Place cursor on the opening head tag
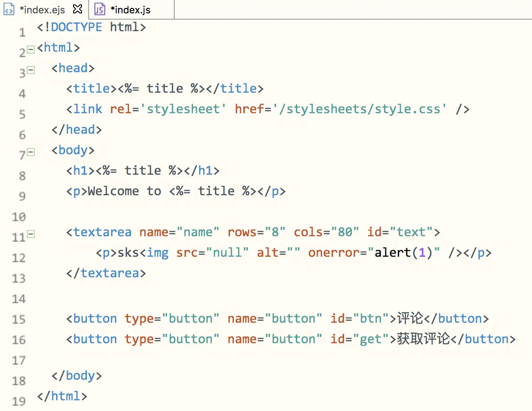Viewport: 532px width, 411px height. click(73, 68)
